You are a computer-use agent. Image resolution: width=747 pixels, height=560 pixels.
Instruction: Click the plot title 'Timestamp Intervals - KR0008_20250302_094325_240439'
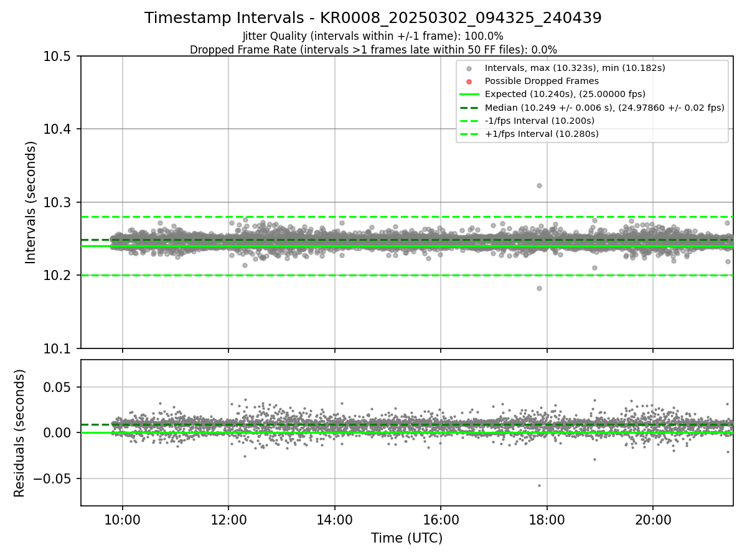click(373, 18)
